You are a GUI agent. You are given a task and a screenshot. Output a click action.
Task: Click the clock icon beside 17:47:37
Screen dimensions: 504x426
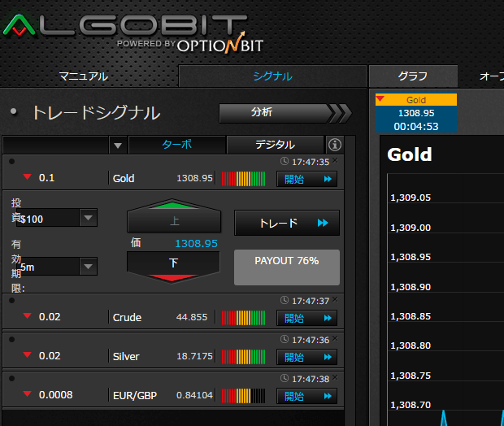pos(285,300)
